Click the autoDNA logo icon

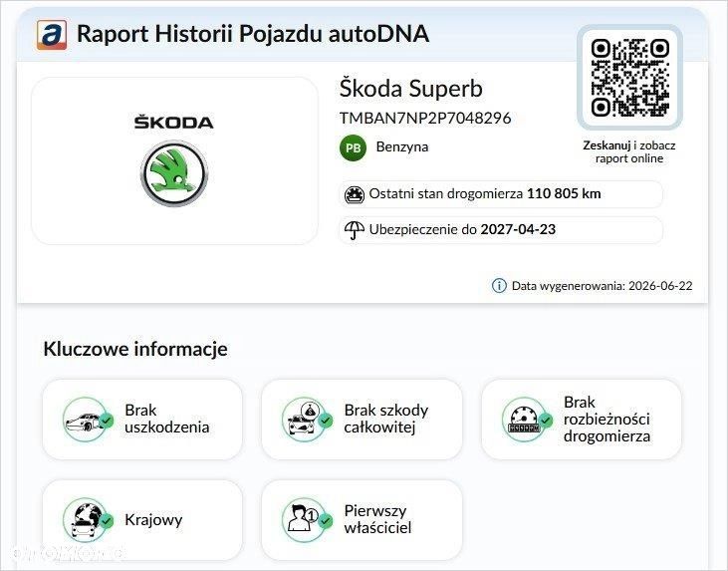52,35
